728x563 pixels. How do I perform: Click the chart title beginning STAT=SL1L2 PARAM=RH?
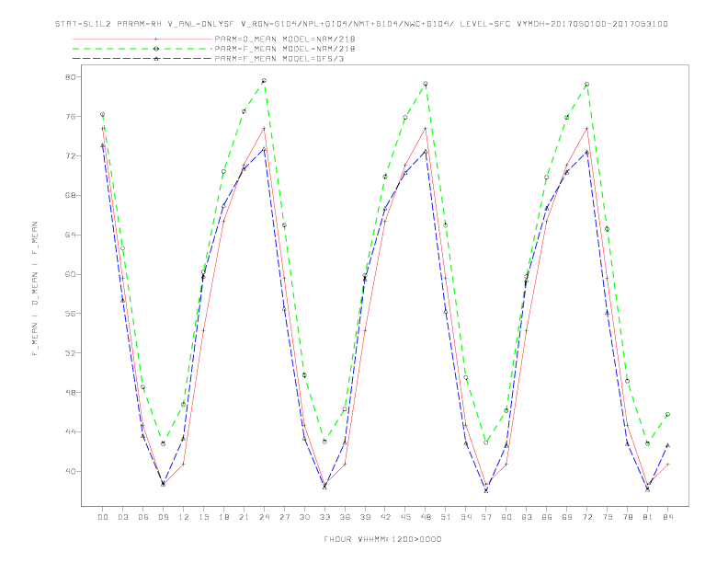point(361,24)
